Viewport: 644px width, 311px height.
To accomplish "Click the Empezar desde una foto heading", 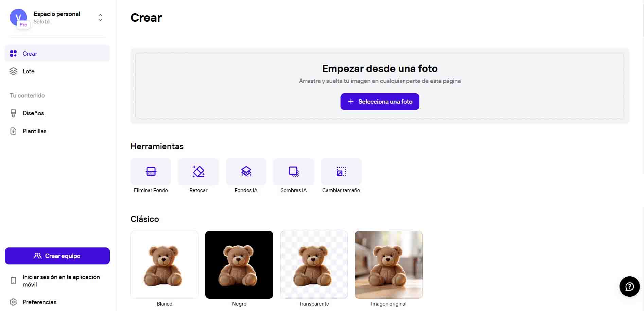I will (x=380, y=69).
